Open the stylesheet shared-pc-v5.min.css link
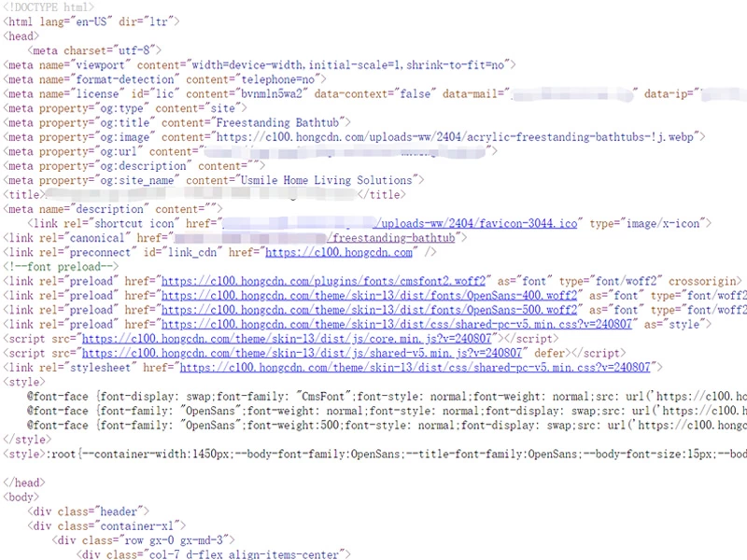This screenshot has width=747, height=560. point(415,367)
